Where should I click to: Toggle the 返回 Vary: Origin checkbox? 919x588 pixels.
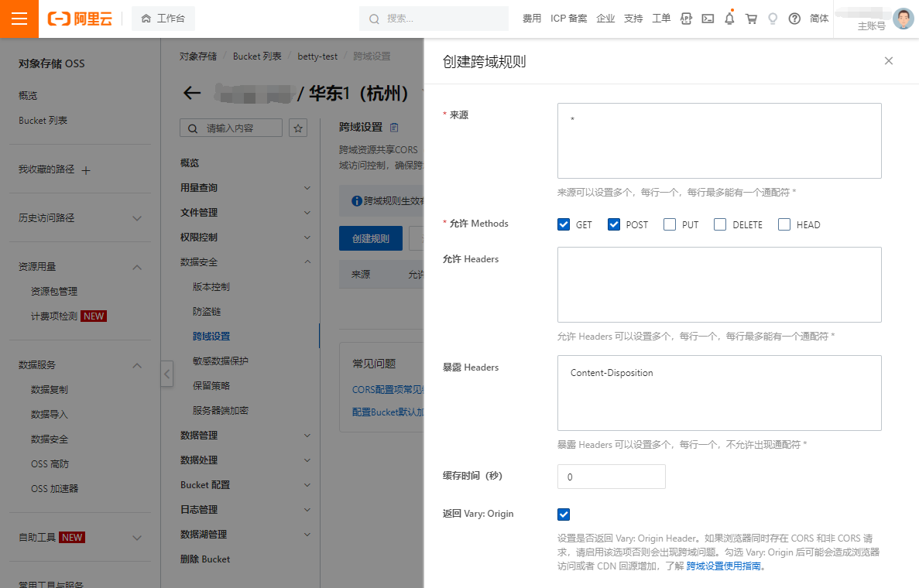click(564, 514)
